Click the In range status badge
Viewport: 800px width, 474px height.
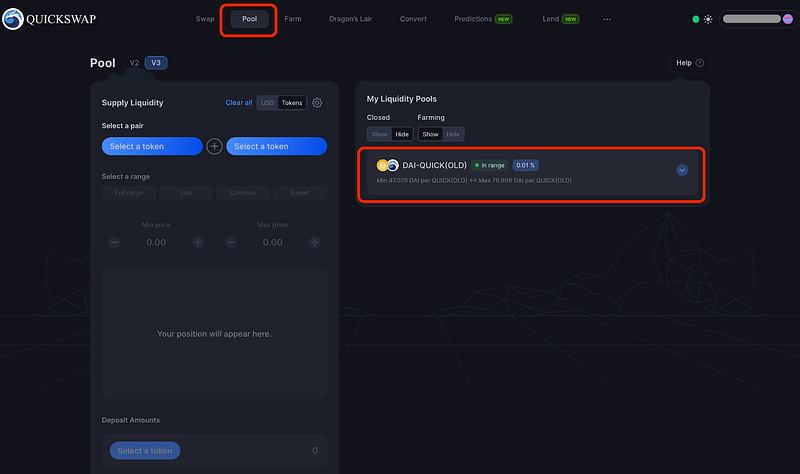point(490,165)
